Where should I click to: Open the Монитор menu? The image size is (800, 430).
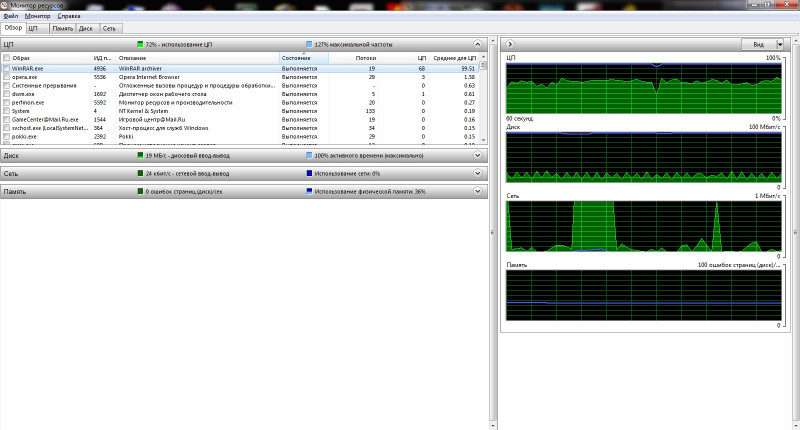click(38, 17)
